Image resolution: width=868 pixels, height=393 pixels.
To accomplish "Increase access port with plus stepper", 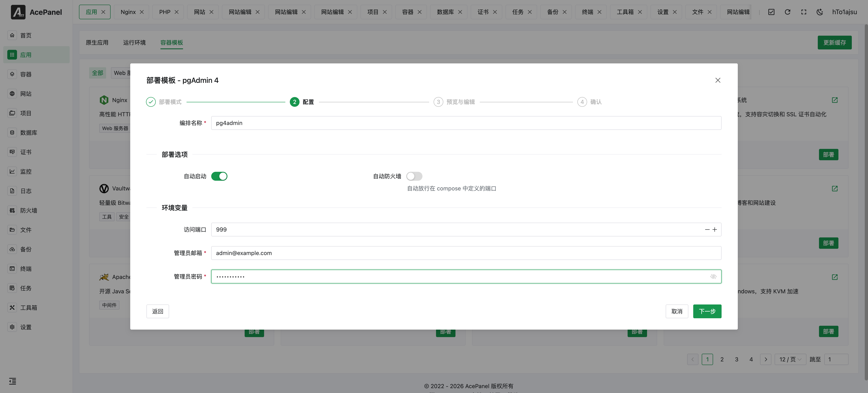I will (x=715, y=230).
